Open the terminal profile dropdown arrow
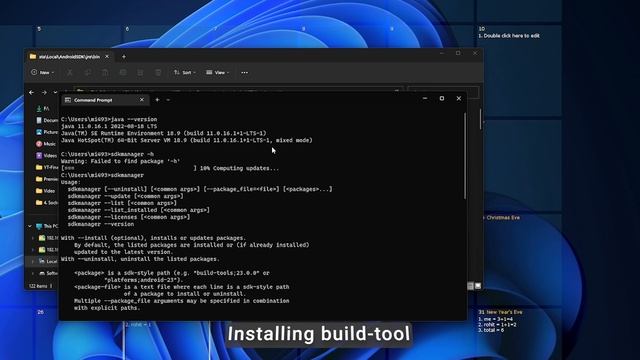The width and height of the screenshot is (640, 360). (168, 100)
